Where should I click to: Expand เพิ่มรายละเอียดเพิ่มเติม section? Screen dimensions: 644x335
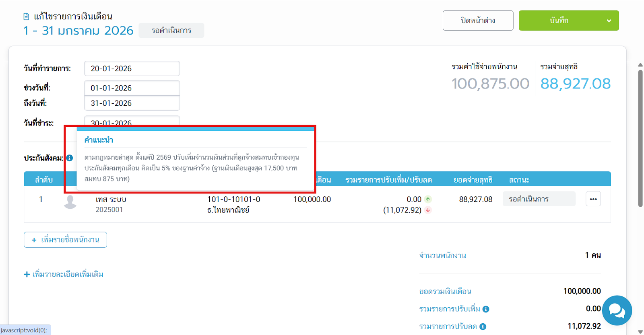(64, 274)
